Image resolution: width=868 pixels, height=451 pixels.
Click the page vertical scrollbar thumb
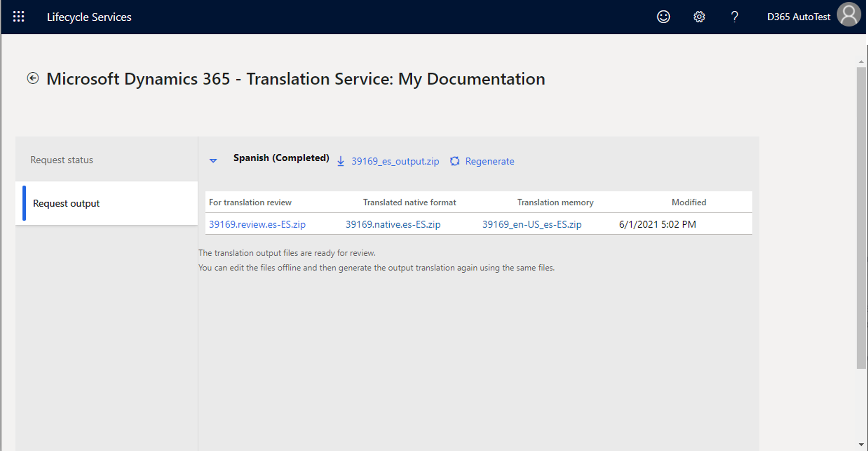point(861,218)
